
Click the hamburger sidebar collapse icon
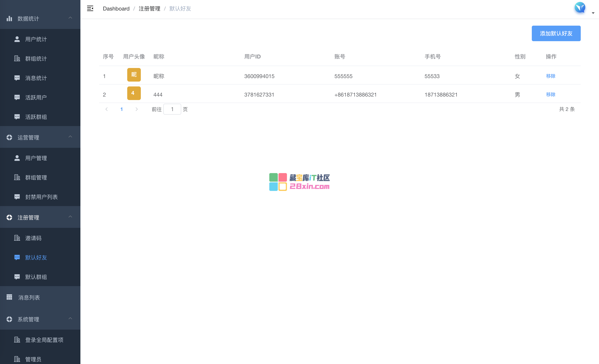point(90,9)
